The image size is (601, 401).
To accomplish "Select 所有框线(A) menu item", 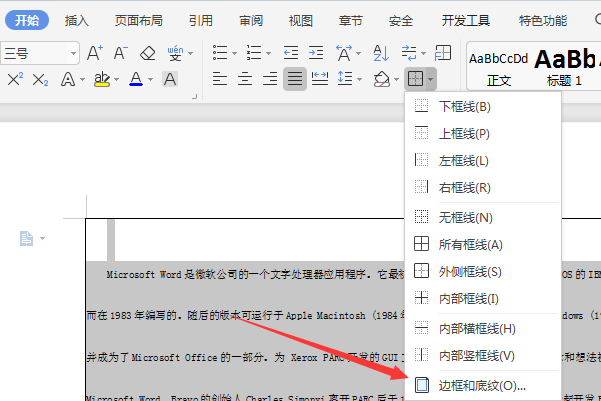I will tap(483, 244).
